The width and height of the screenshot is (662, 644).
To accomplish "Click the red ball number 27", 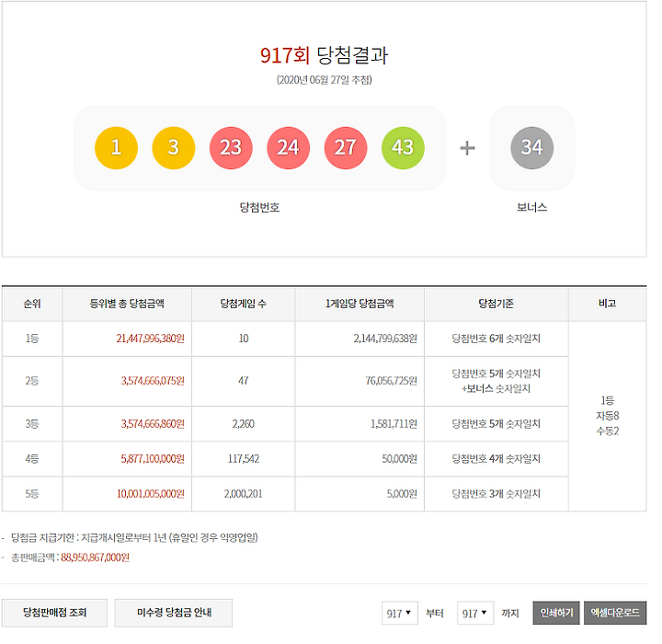I will point(346,148).
